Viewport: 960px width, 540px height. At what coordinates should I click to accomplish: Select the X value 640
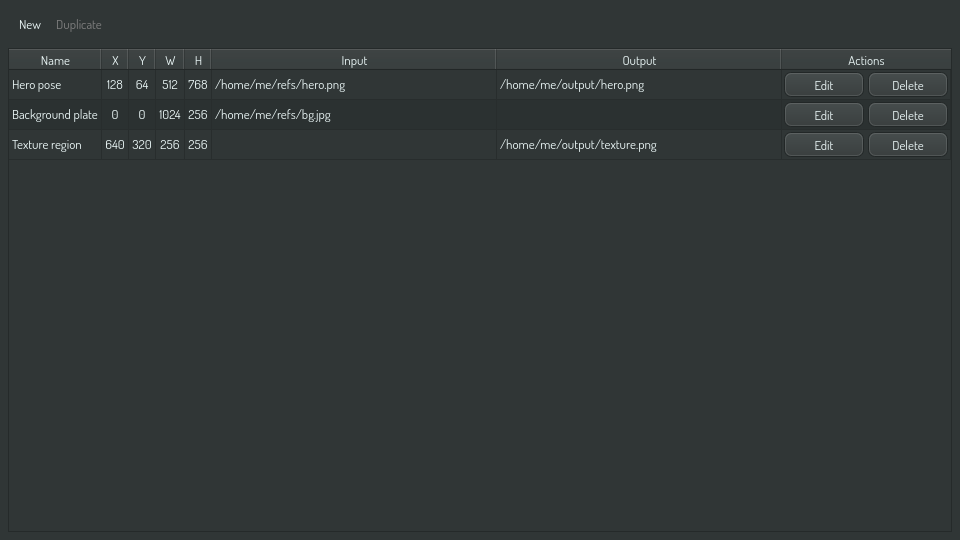point(114,145)
